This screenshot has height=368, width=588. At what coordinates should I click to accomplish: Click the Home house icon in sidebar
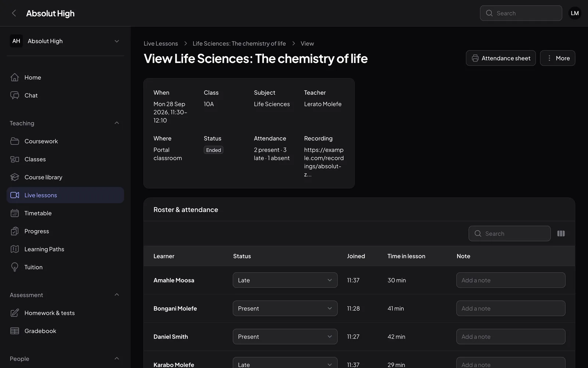coord(15,77)
